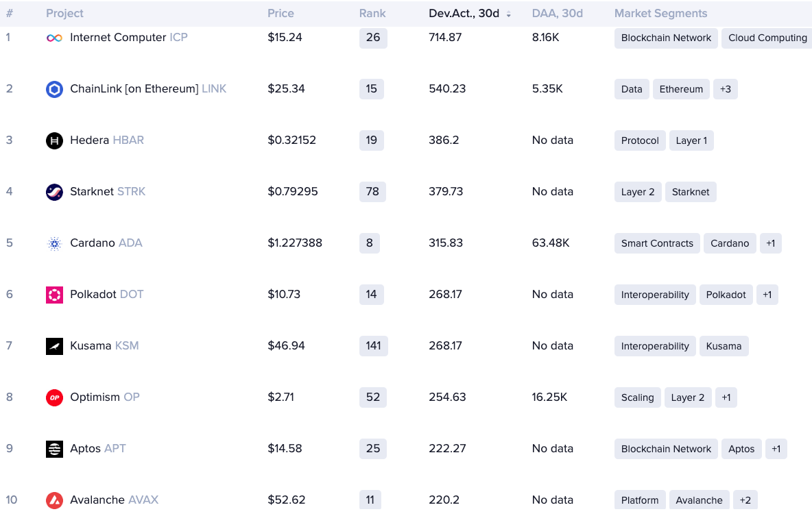
Task: Click the Data segment tag
Action: 631,89
